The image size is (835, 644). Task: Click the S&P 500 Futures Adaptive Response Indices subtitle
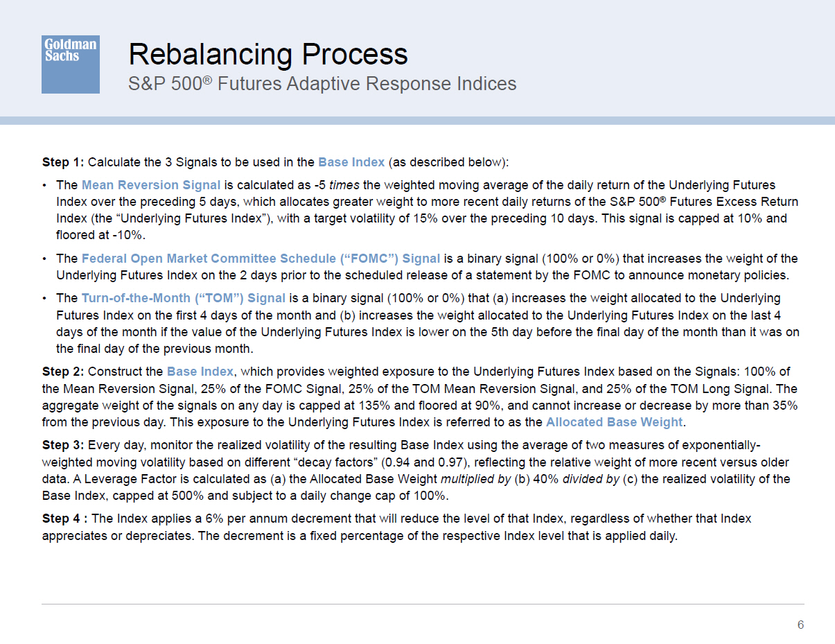click(322, 84)
